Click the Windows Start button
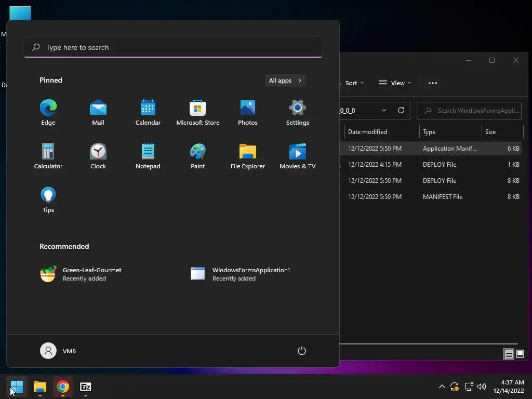The width and height of the screenshot is (532, 399). pos(17,387)
